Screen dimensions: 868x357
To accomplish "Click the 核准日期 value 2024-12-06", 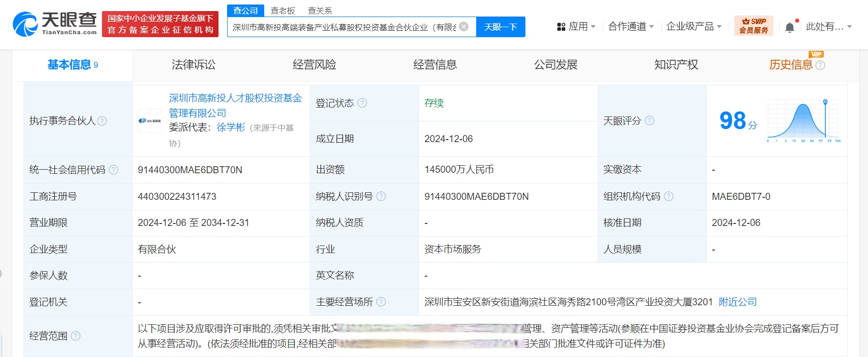I will [736, 222].
